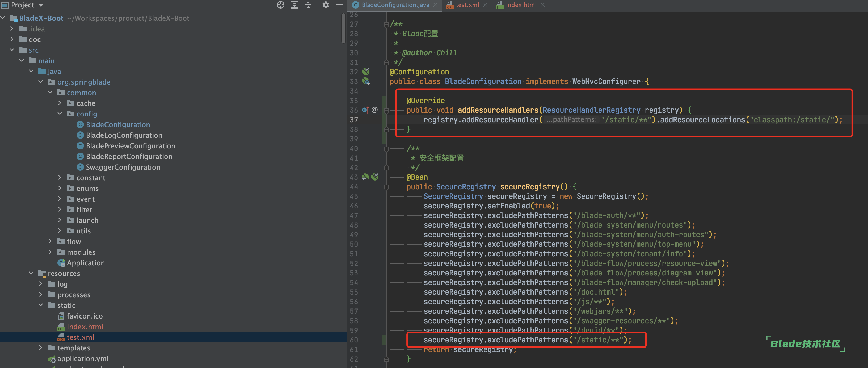868x368 pixels.
Task: Expand the enums package
Action: (60, 188)
